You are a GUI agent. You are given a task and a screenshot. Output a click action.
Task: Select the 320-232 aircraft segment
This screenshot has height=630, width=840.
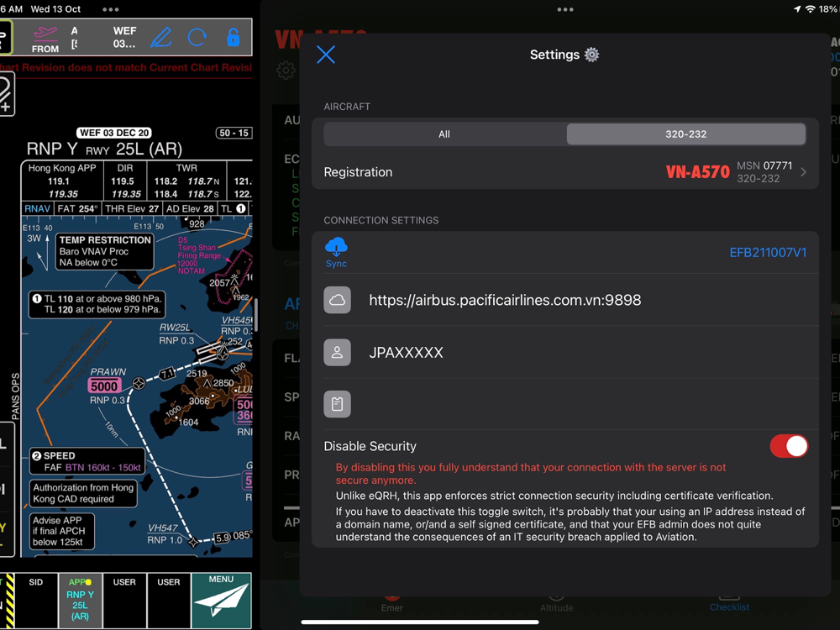click(685, 134)
